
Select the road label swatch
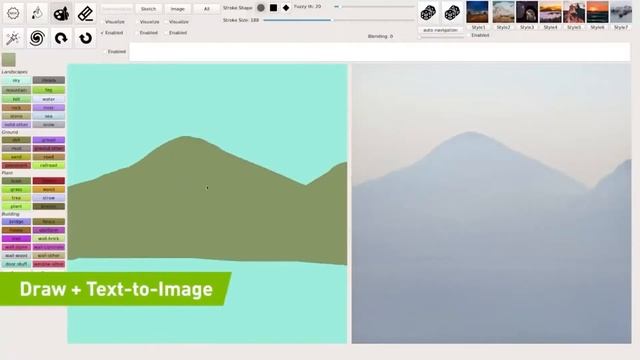(49, 157)
